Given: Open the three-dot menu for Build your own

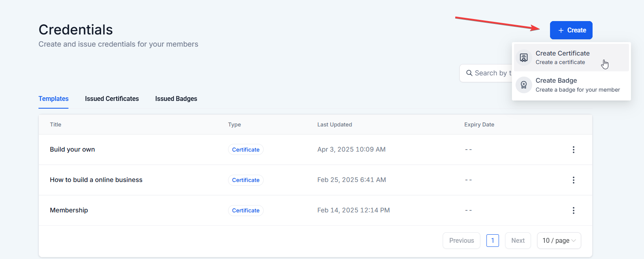Looking at the screenshot, I should coord(574,150).
